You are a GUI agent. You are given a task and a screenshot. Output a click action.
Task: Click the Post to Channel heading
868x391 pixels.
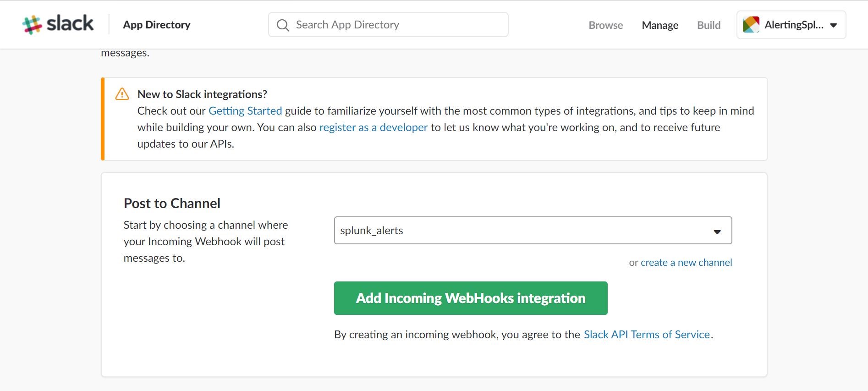click(172, 204)
